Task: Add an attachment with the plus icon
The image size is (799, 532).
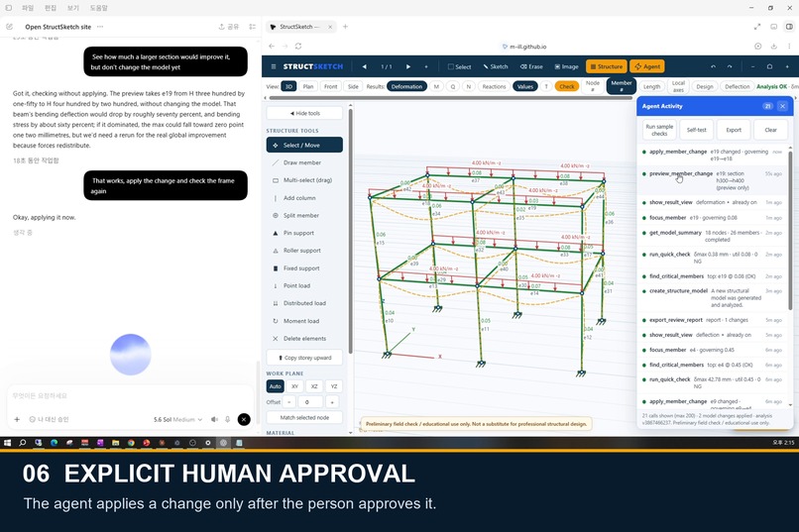Action: pos(17,419)
